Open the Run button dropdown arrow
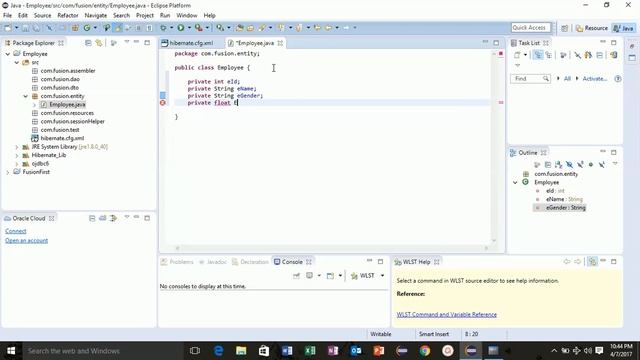 189,28
